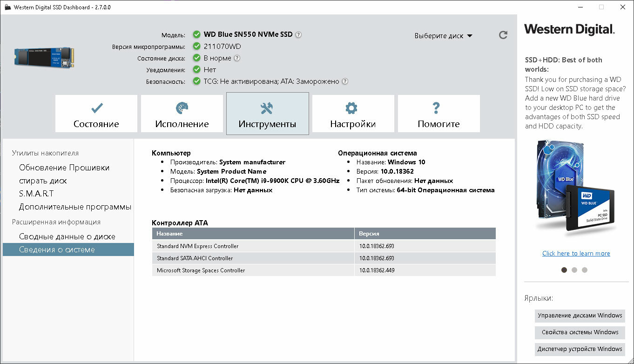Viewport: 634px width, 364px height.
Task: Click help icon beside disk state 'В норме'
Action: click(x=237, y=58)
